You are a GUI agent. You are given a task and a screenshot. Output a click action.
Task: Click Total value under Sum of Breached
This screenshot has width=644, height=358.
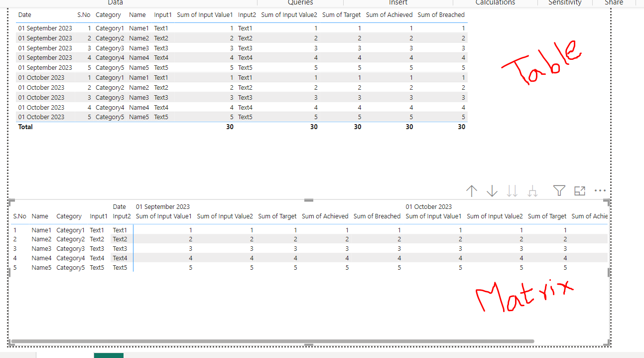click(x=461, y=127)
